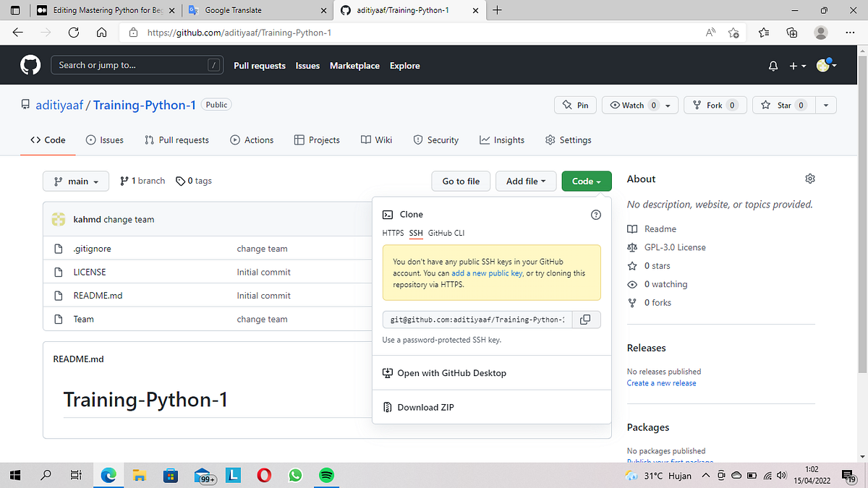The height and width of the screenshot is (488, 868).
Task: Click the GitHub octocat home logo
Action: tap(30, 64)
